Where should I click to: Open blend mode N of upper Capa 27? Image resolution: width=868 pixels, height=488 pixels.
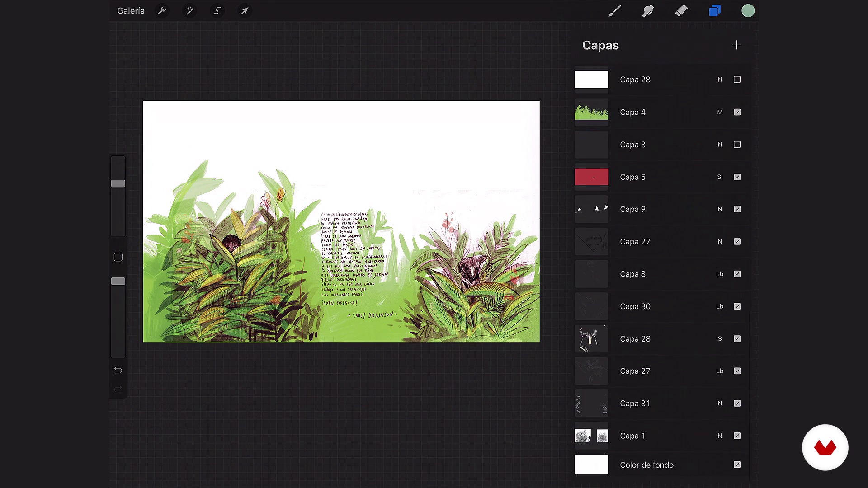pos(720,242)
